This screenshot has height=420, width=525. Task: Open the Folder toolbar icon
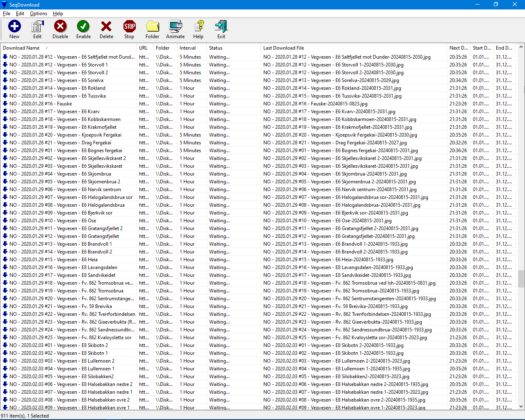point(152,30)
